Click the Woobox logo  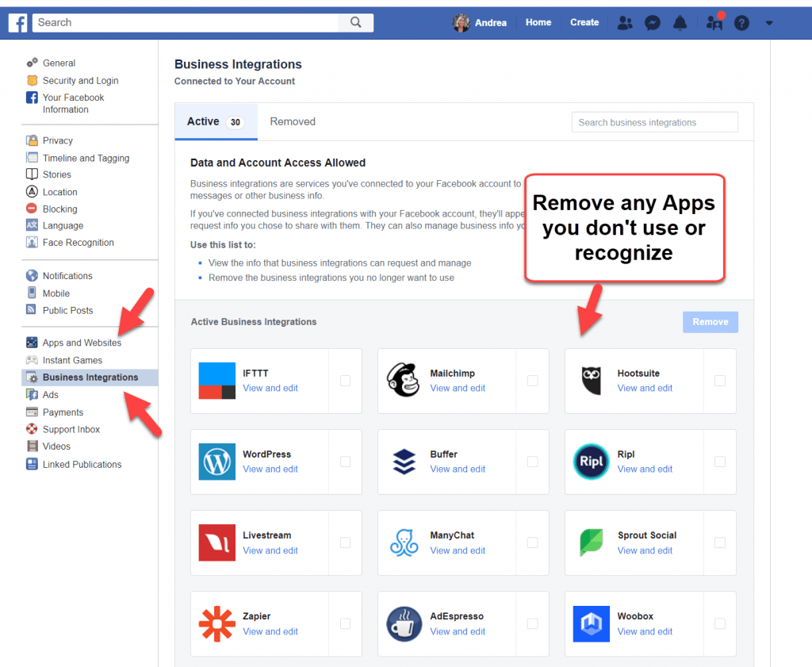pos(592,624)
